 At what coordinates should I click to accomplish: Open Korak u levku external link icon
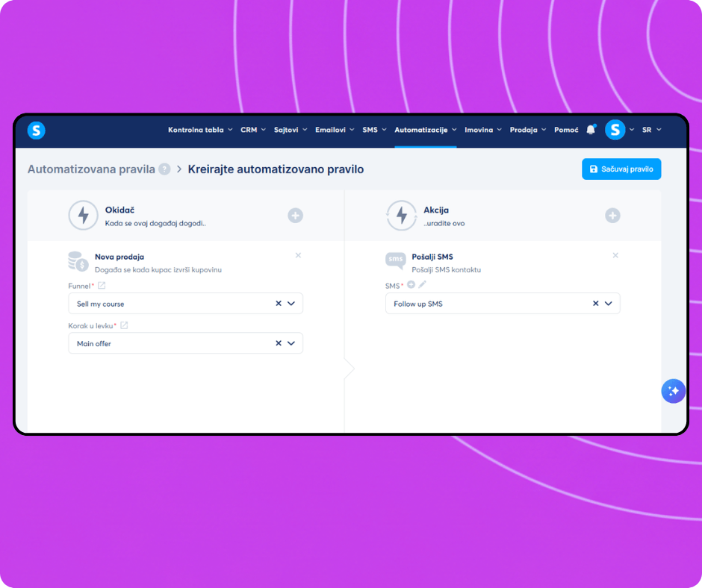tap(124, 325)
